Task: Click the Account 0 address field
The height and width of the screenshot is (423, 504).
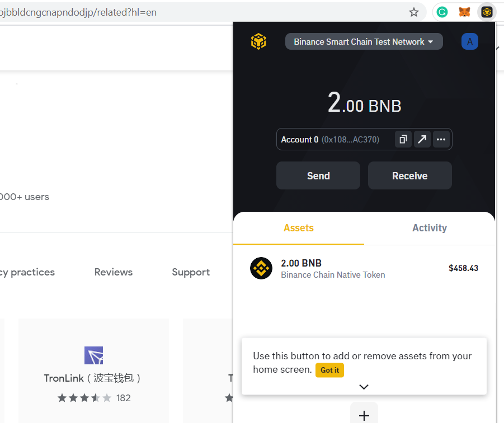Action: pos(364,139)
